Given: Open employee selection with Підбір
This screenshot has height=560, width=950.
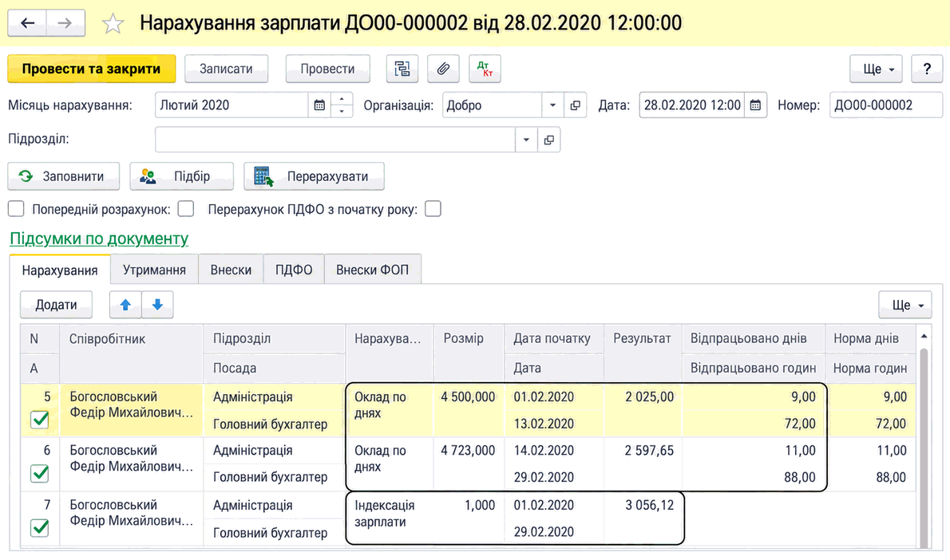Looking at the screenshot, I should click(x=182, y=176).
